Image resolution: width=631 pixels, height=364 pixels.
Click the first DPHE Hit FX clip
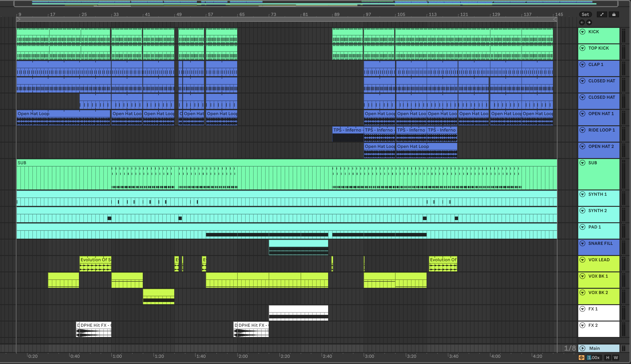(x=95, y=325)
